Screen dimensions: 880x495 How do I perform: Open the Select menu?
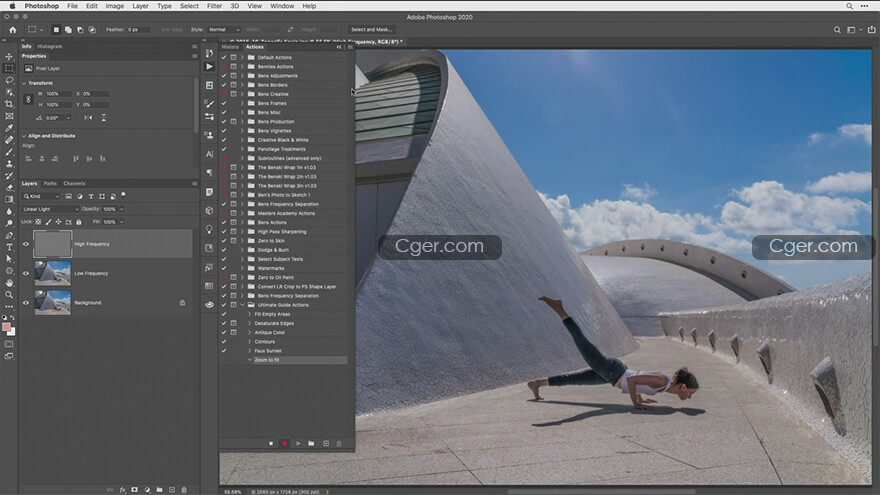pyautogui.click(x=189, y=6)
